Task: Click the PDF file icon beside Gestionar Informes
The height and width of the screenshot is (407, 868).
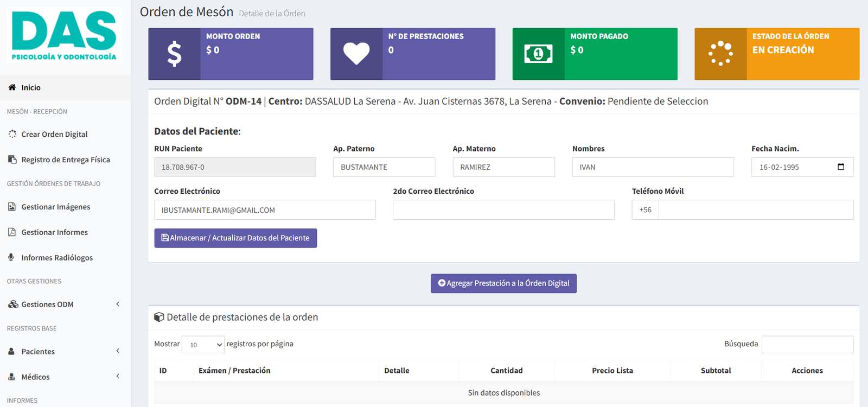Action: click(x=12, y=232)
